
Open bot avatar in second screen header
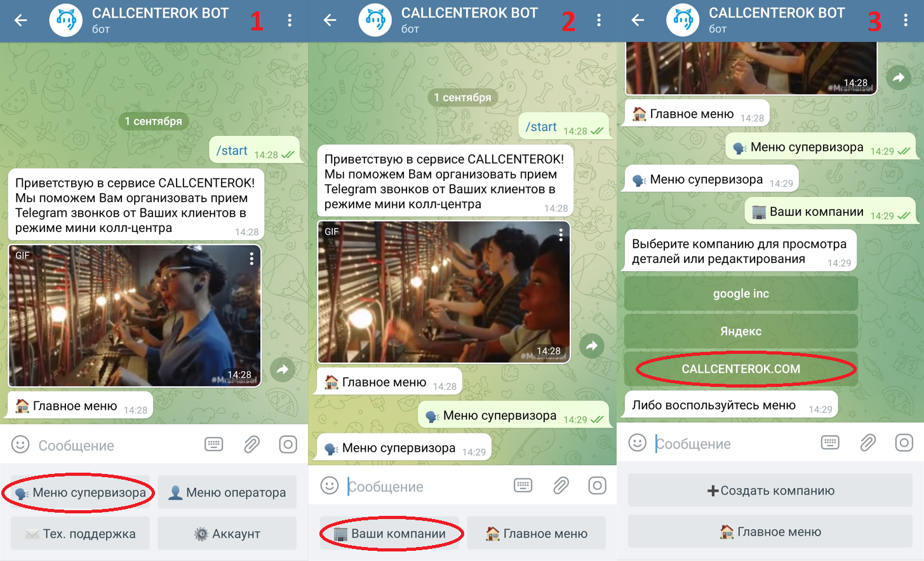coord(375,20)
